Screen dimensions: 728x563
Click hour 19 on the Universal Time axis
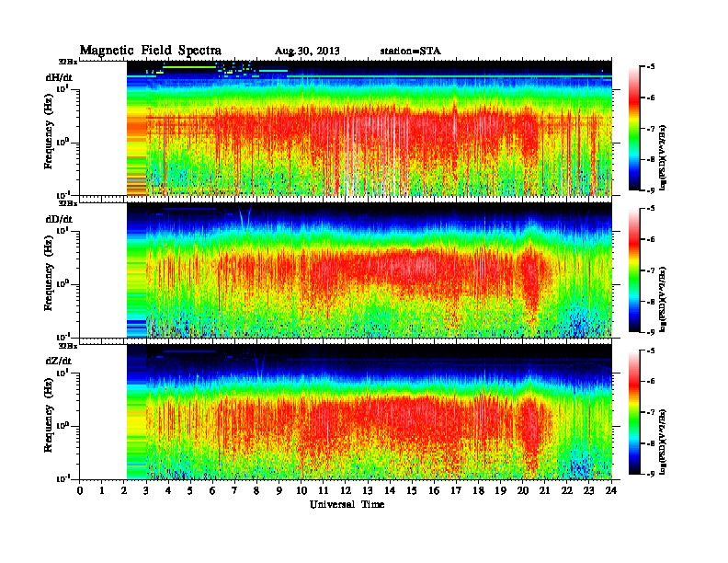500,491
